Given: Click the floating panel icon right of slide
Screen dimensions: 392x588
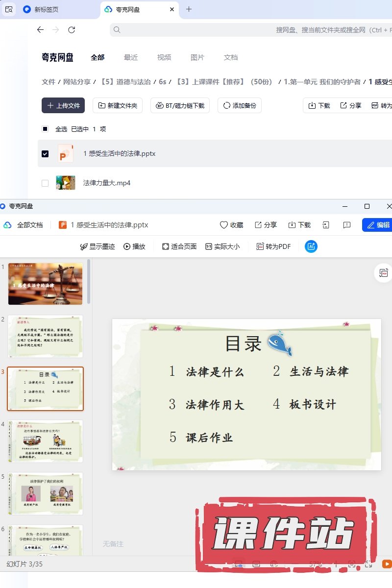Looking at the screenshot, I should [x=383, y=273].
